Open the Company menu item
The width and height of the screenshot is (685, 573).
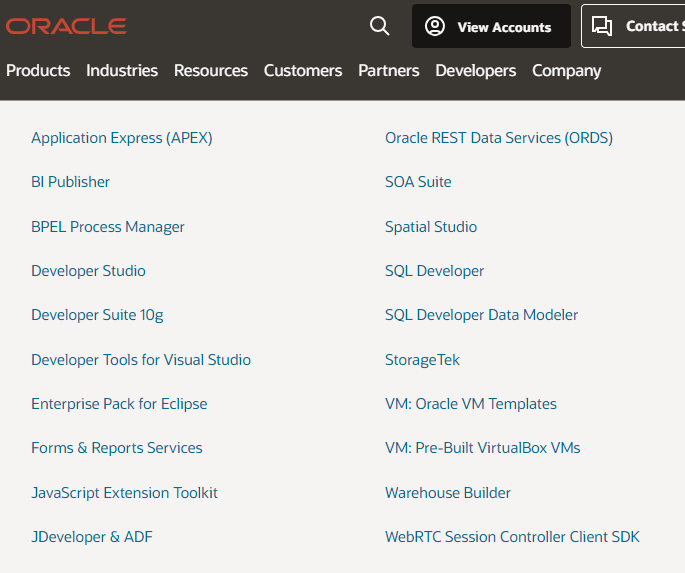point(566,71)
